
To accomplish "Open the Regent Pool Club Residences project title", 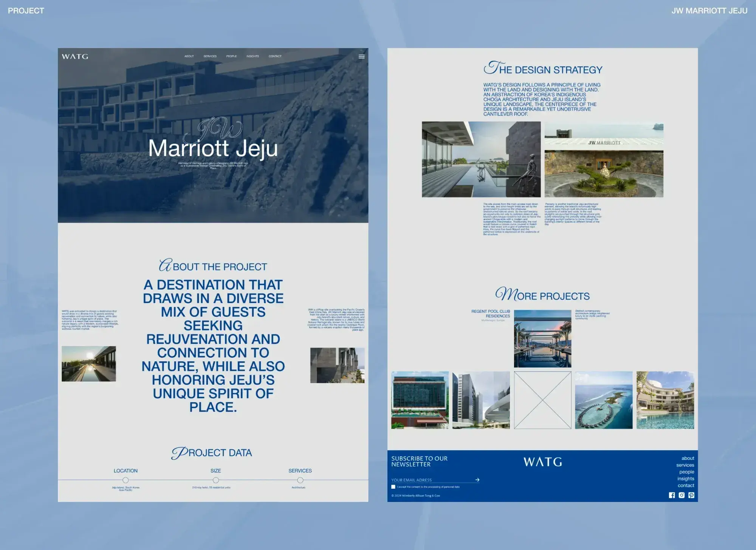I will coord(491,314).
